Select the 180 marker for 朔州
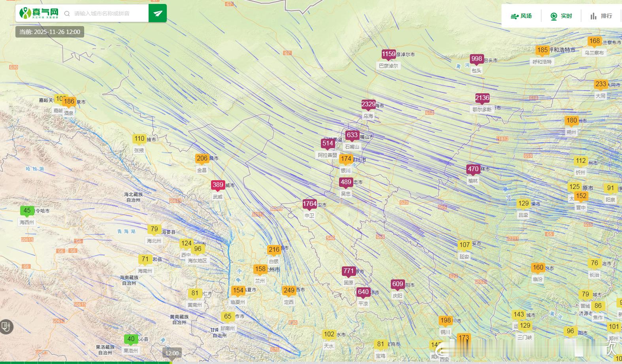Image resolution: width=622 pixels, height=364 pixels. point(572,121)
